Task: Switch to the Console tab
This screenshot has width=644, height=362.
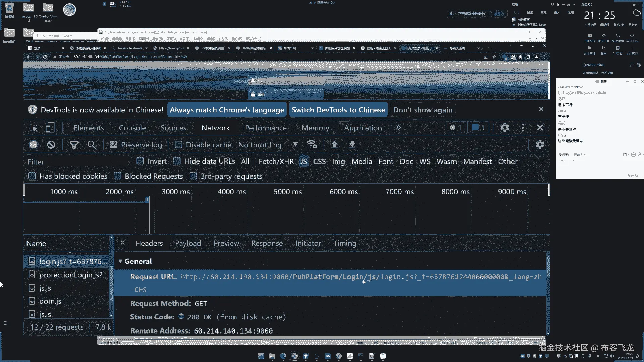Action: tap(132, 128)
